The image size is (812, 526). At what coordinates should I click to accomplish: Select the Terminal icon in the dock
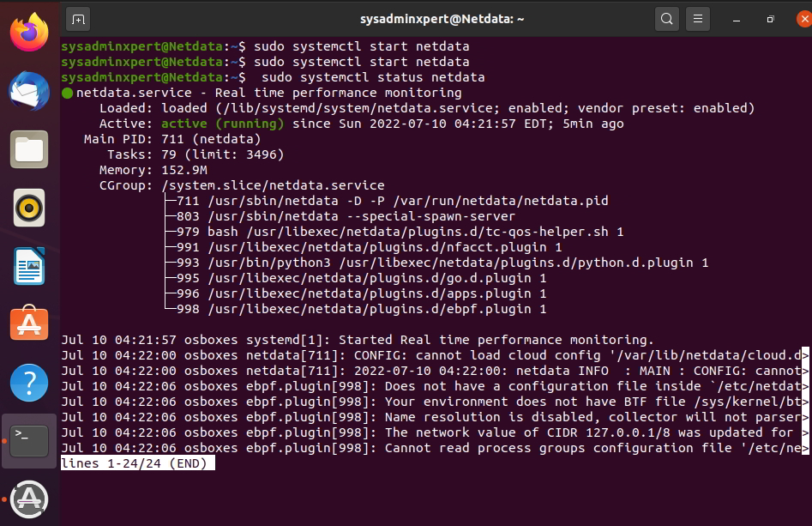tap(28, 439)
